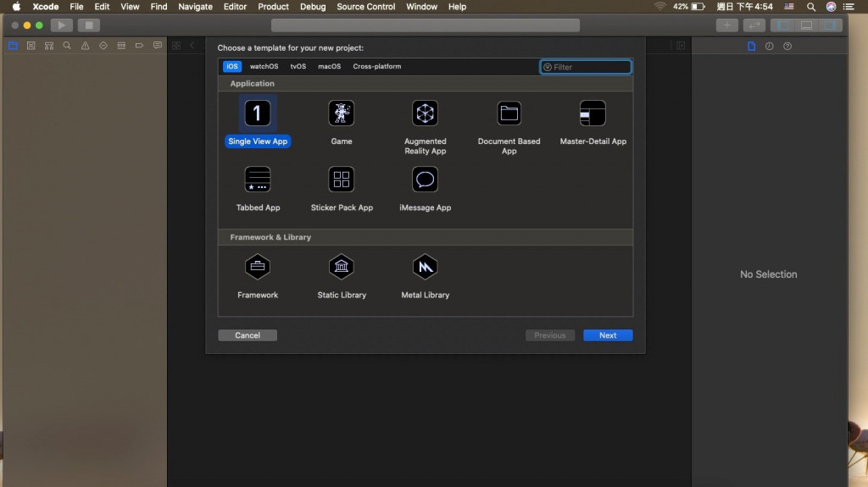Select the Tabbed App template icon
This screenshot has width=868, height=487.
click(x=258, y=180)
